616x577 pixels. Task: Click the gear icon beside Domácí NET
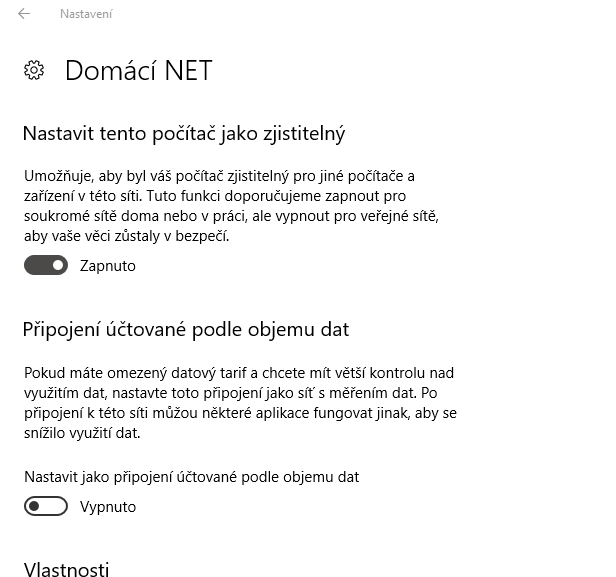click(x=34, y=70)
